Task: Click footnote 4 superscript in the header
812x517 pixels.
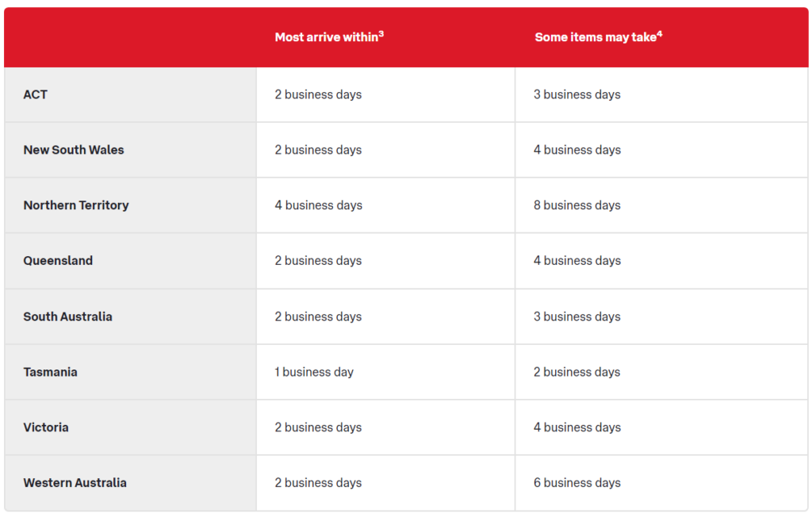Action: point(660,34)
